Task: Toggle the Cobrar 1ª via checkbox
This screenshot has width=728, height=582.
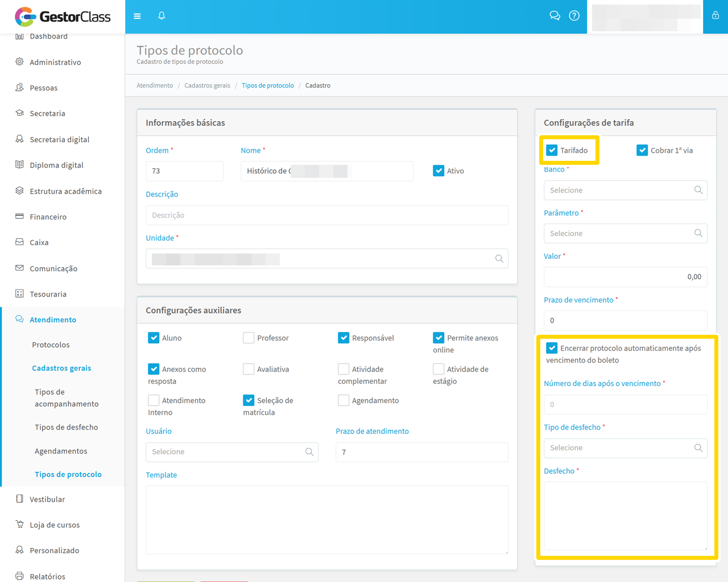Action: [x=642, y=151]
